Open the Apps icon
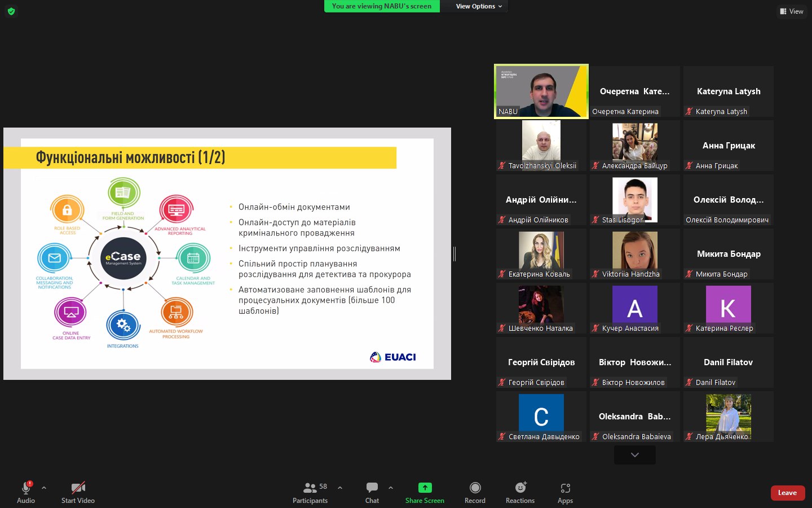 (565, 488)
